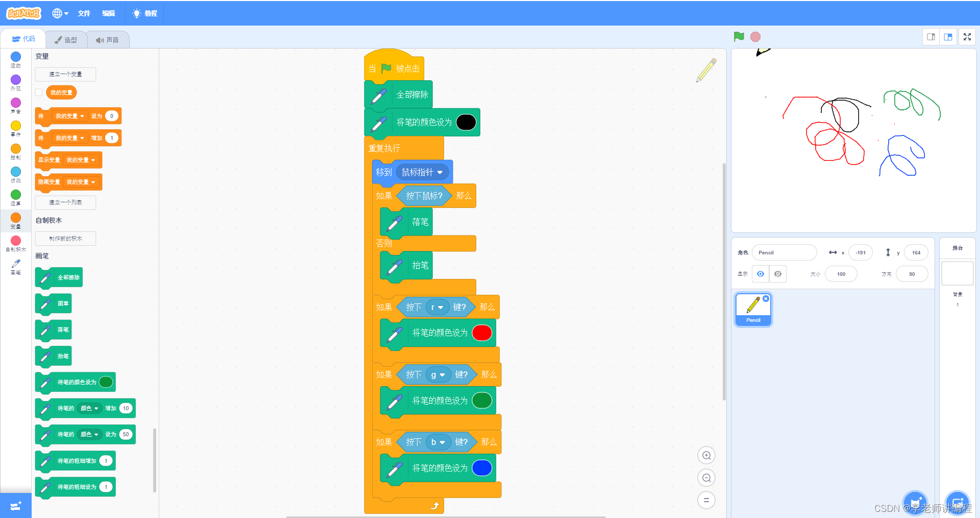Click the blue pen color swatch in script
The width and height of the screenshot is (980, 518).
[482, 468]
